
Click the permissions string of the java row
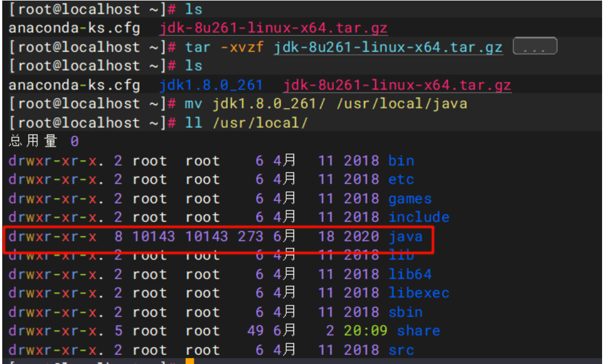tap(53, 237)
